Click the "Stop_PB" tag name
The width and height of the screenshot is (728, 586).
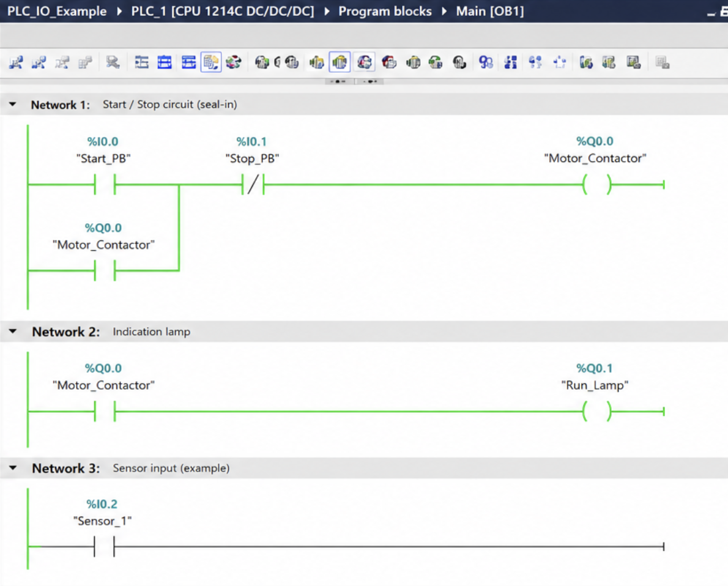pos(252,159)
